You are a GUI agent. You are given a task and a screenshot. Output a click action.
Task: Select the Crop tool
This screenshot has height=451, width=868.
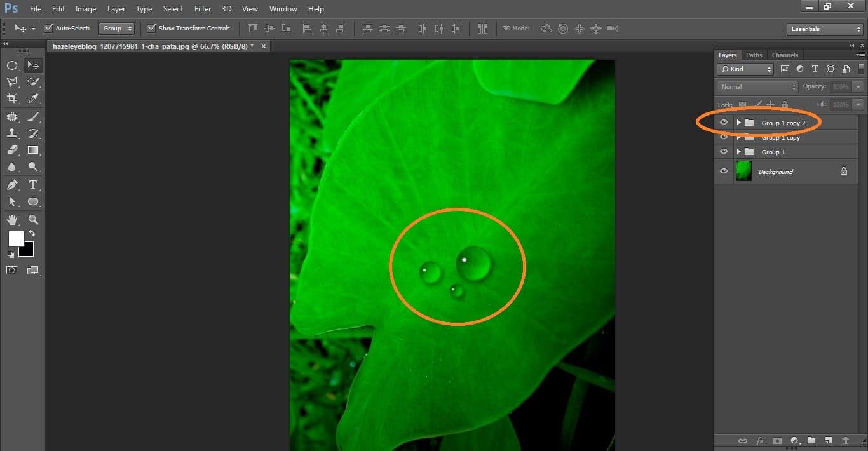pos(13,99)
